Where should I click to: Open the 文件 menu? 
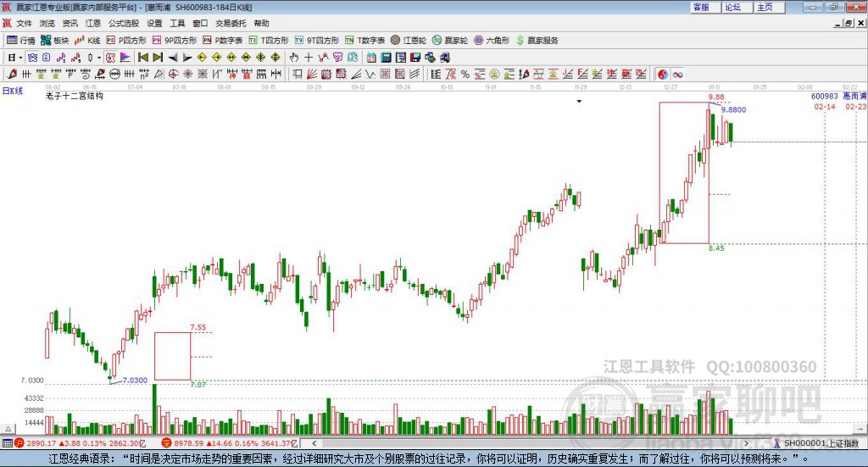tap(24, 23)
